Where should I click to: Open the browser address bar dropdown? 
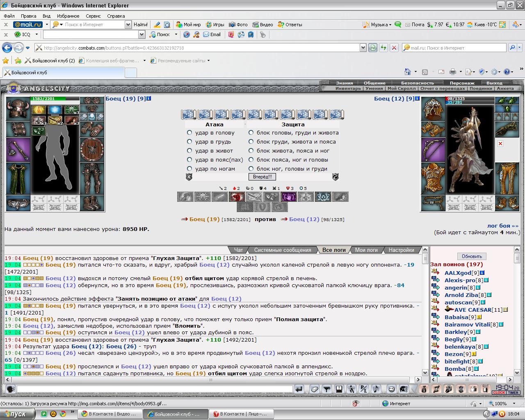(363, 48)
